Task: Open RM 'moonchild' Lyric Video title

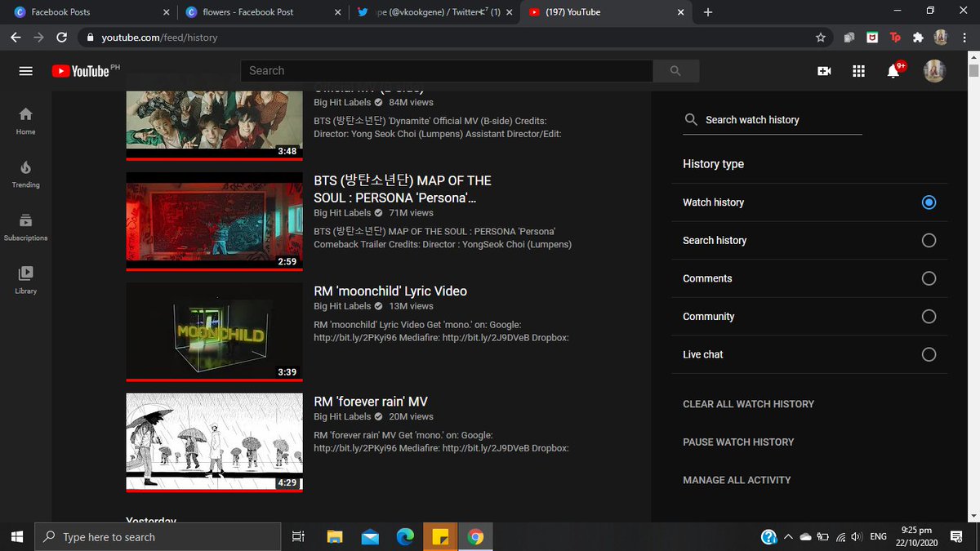Action: tap(390, 291)
